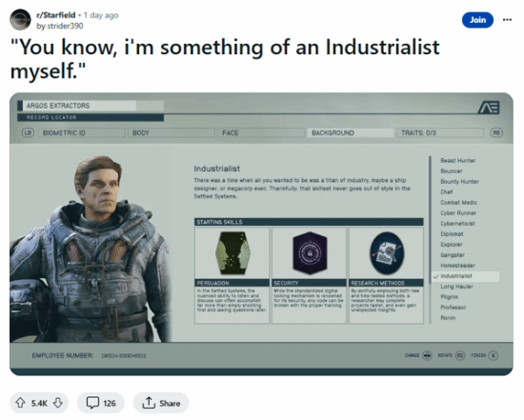Upvote the Industrialist post

click(20, 403)
